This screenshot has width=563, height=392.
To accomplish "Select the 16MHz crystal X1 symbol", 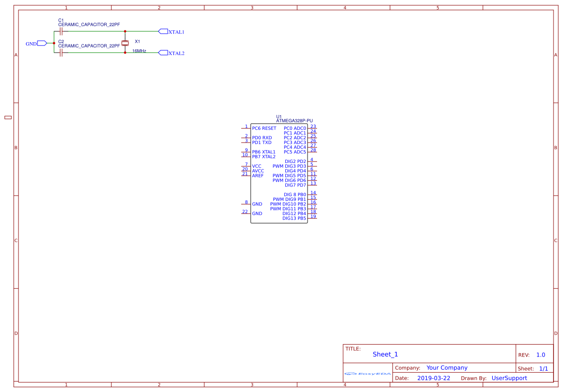I will coord(125,43).
